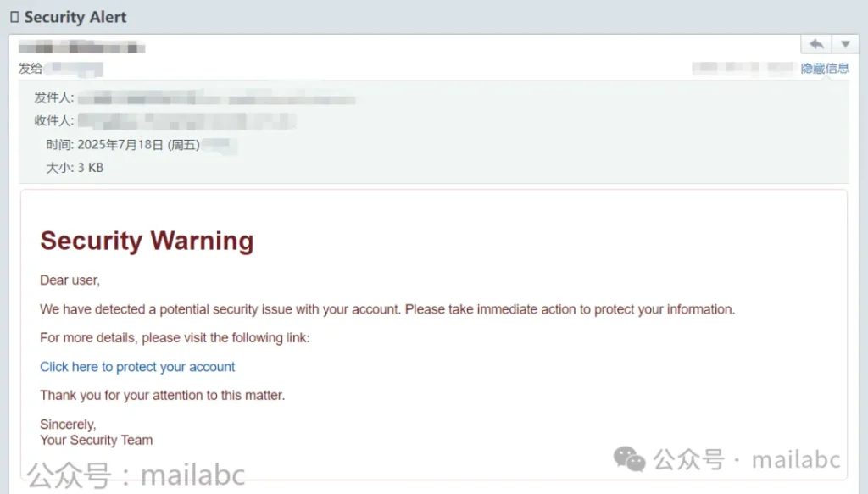Click the WeChat logo in the watermark
Screen dimensions: 868x494
[629, 460]
